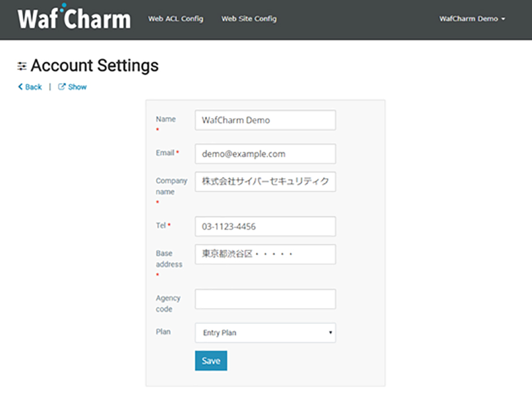Focus the empty Agency code field
Image resolution: width=532 pixels, height=411 pixels.
tap(265, 299)
